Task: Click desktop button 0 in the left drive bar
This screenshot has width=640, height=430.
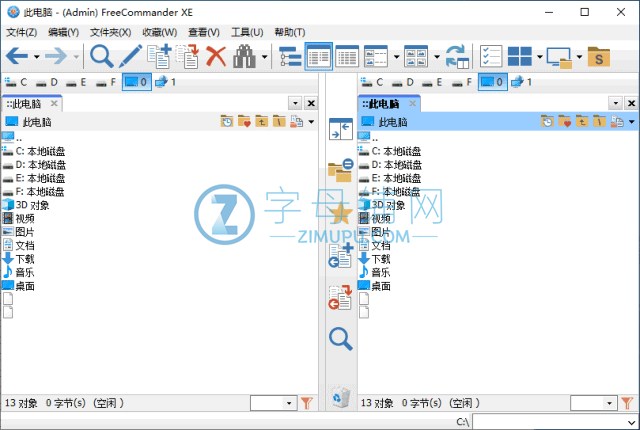Action: point(136,82)
